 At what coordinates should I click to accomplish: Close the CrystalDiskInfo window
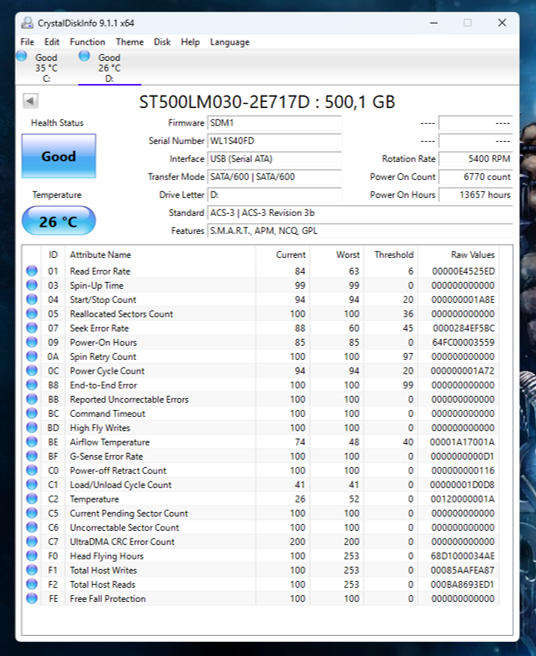coord(502,23)
